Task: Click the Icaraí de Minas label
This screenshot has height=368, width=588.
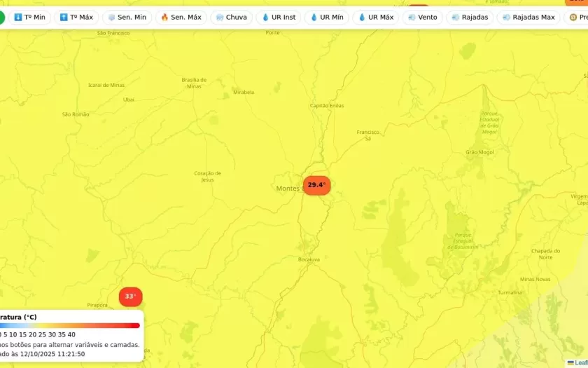Action: click(106, 85)
